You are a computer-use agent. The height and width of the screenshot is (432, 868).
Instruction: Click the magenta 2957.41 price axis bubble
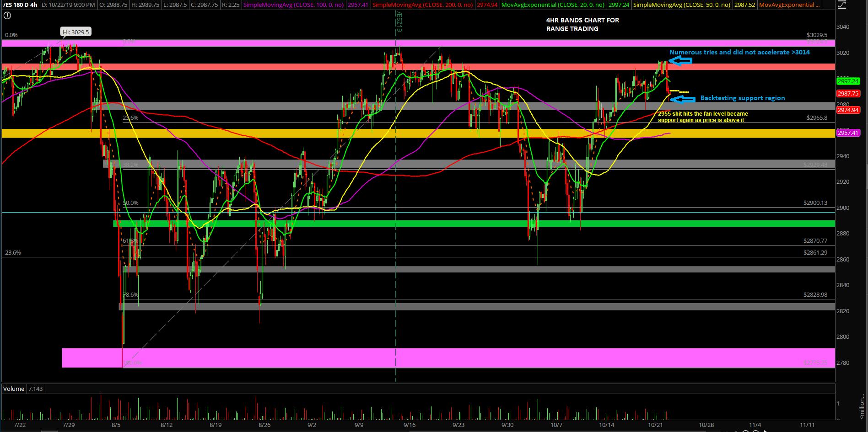[848, 133]
